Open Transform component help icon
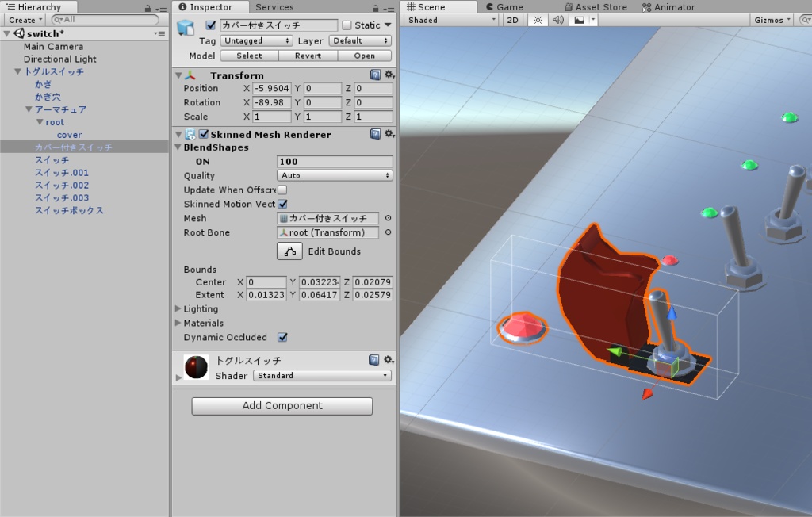Screen dimensions: 812x517 coord(375,75)
